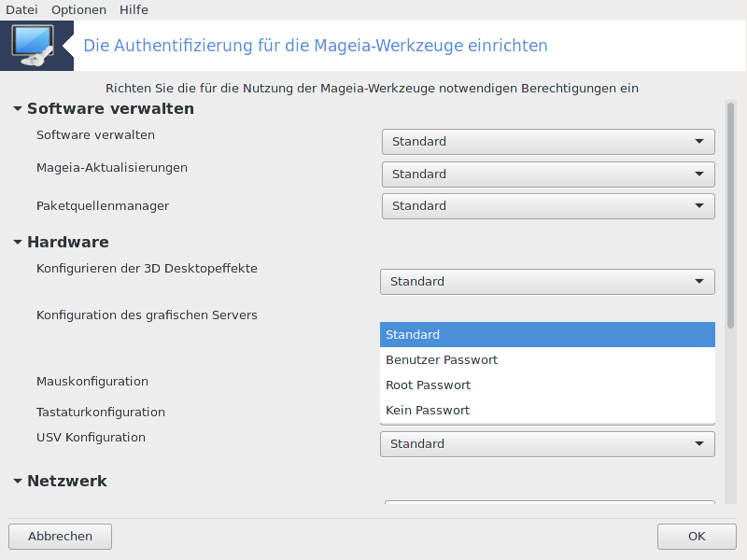This screenshot has width=747, height=560.
Task: Collapse the Netzwerk section
Action: (x=18, y=482)
